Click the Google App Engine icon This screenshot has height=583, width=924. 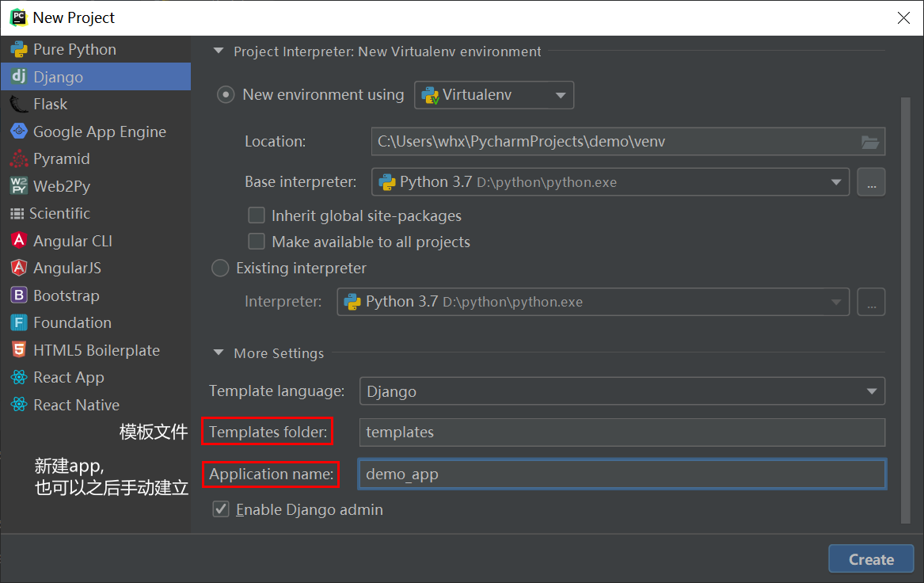19,131
